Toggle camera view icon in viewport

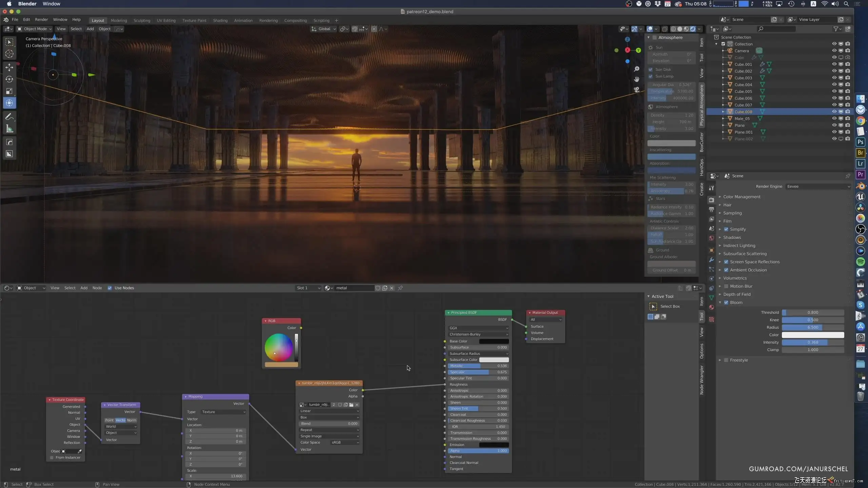(x=636, y=90)
